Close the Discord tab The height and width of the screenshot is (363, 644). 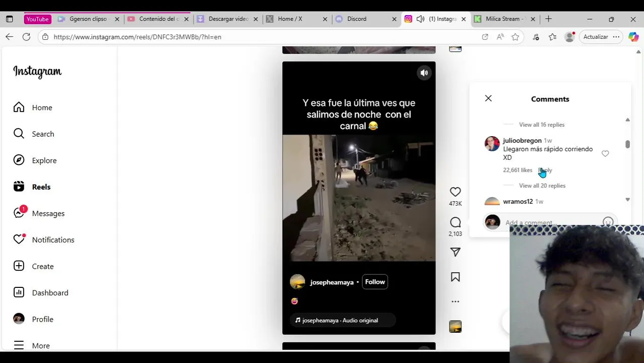coord(394,19)
